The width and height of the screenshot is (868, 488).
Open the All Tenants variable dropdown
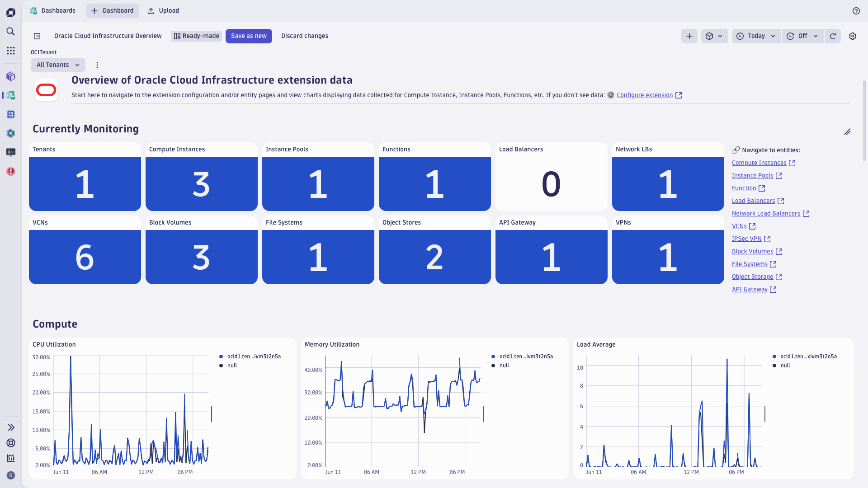tap(58, 65)
